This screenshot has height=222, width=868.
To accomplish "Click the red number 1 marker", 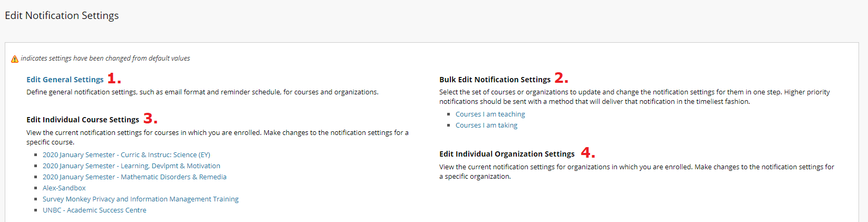I will (114, 79).
